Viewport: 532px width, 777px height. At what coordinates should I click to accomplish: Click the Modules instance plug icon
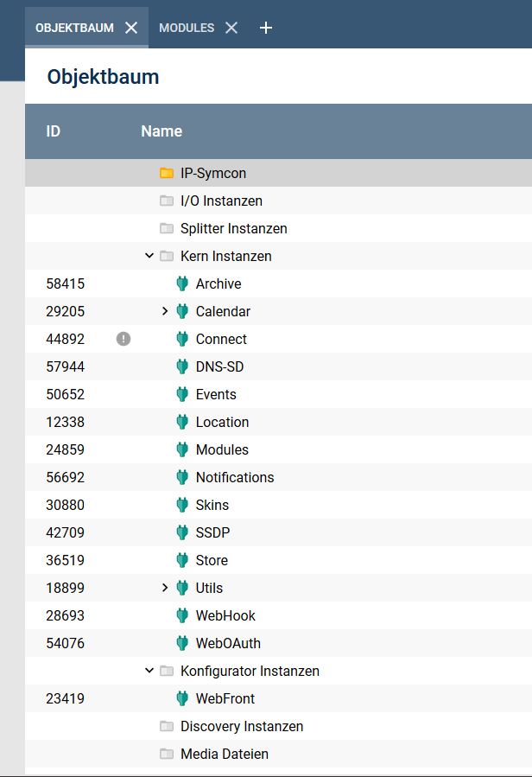(x=182, y=450)
